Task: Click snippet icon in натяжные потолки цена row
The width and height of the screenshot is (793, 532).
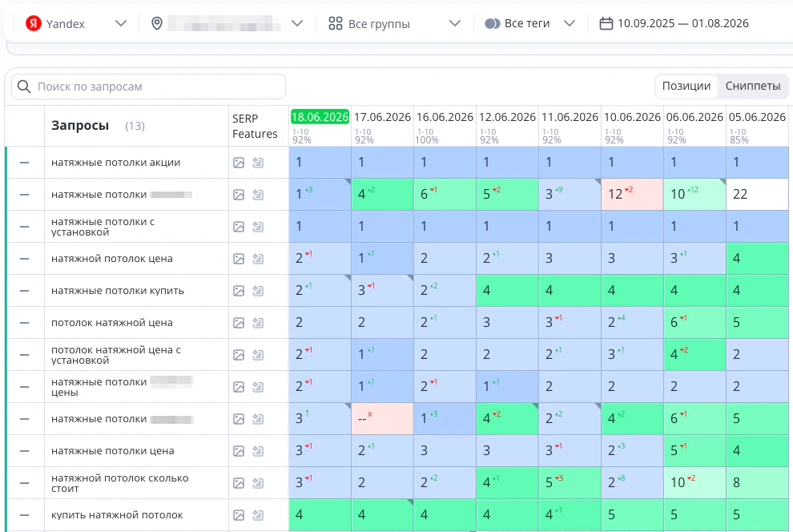Action: point(258,451)
